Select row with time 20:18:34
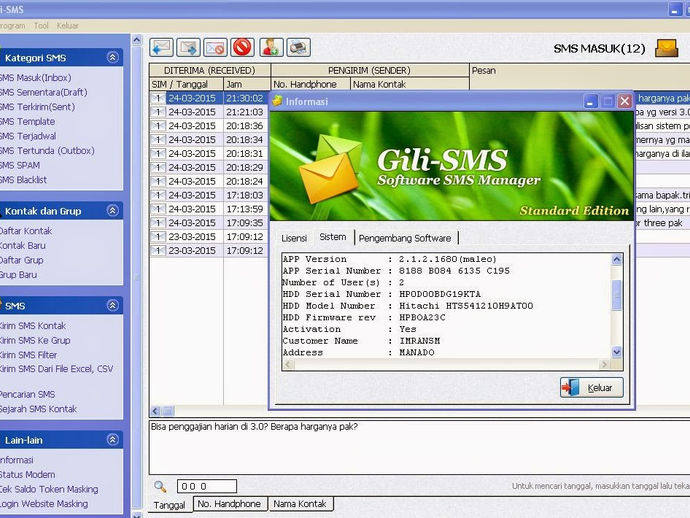 (x=209, y=140)
